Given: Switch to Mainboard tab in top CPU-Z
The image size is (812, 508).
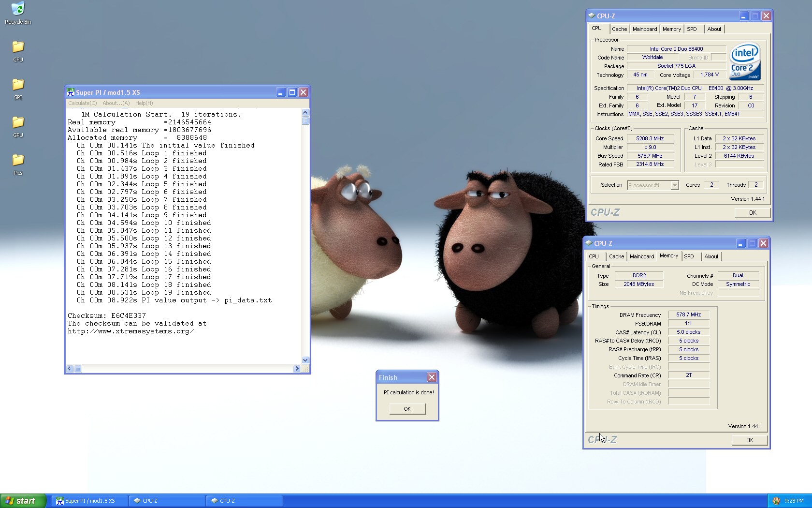Looking at the screenshot, I should tap(645, 29).
